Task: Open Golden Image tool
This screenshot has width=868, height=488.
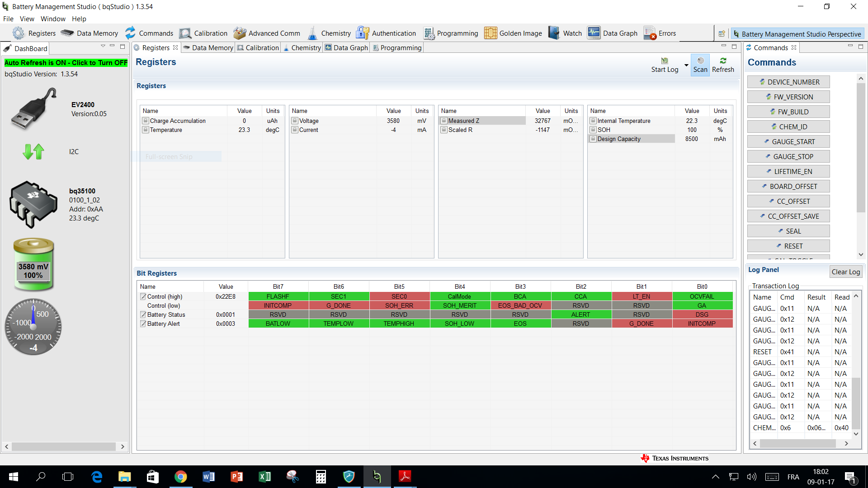Action: [x=513, y=33]
